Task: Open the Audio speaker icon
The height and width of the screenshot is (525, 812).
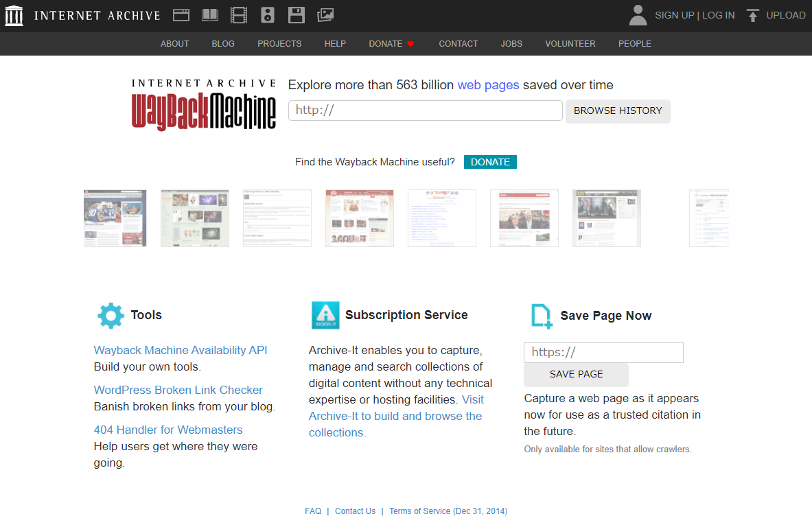Action: point(267,15)
